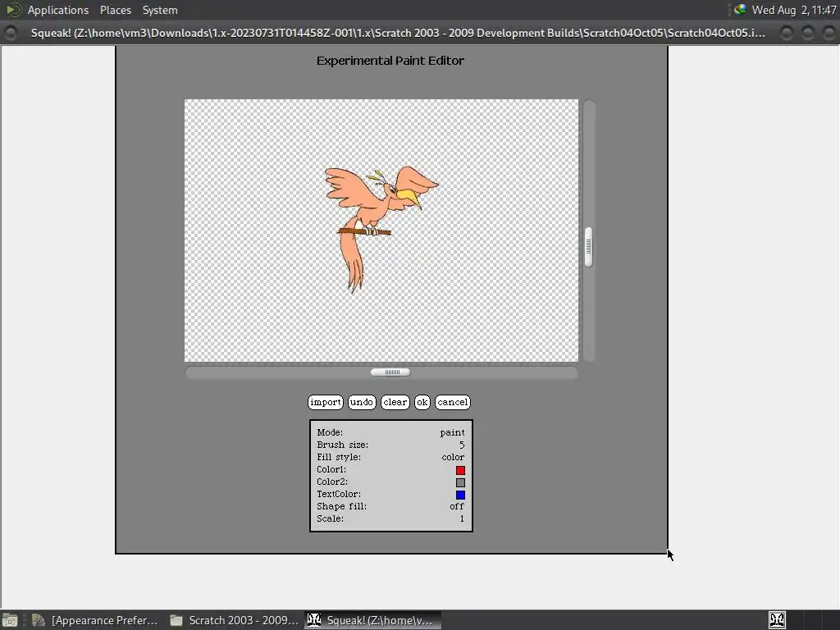Click the horizontal scrollbar handle below canvas
This screenshot has height=630, width=840.
[390, 372]
